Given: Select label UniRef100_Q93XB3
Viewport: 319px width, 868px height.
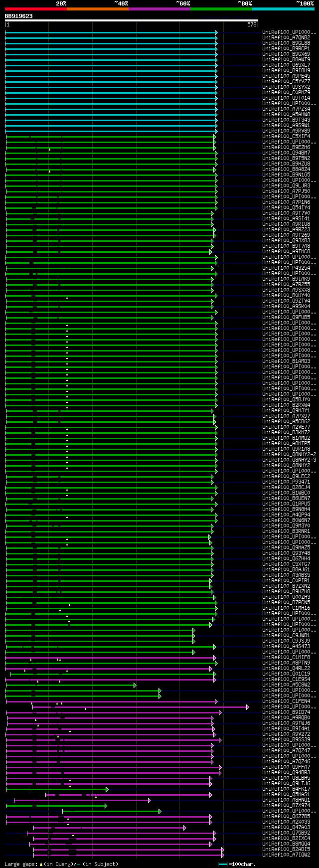Looking at the screenshot, I should 286,240.
